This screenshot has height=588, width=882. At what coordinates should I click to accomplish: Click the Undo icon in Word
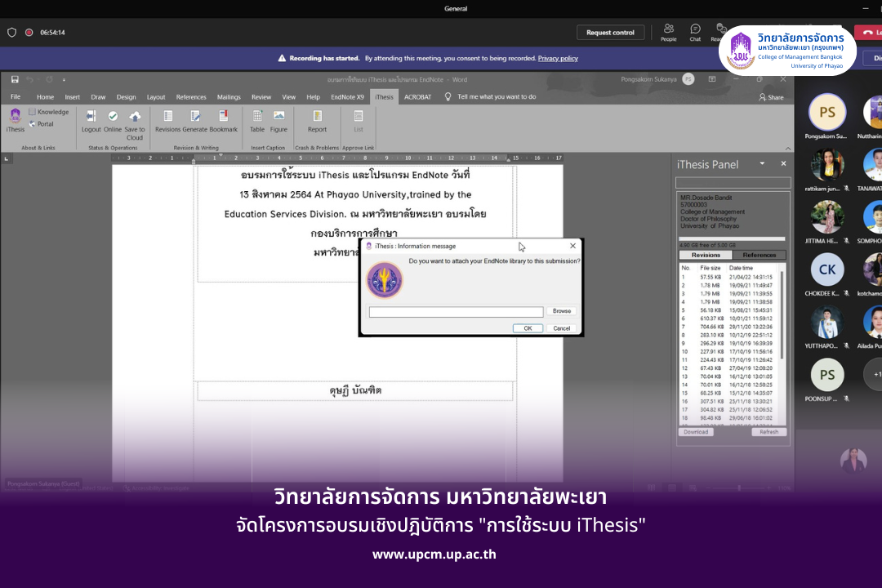(30, 79)
